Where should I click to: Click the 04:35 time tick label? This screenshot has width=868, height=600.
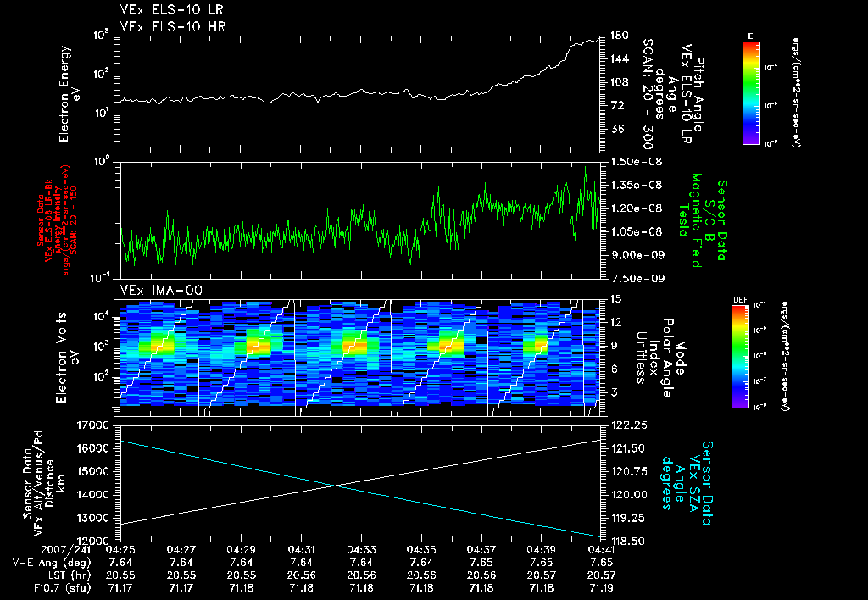pos(421,550)
